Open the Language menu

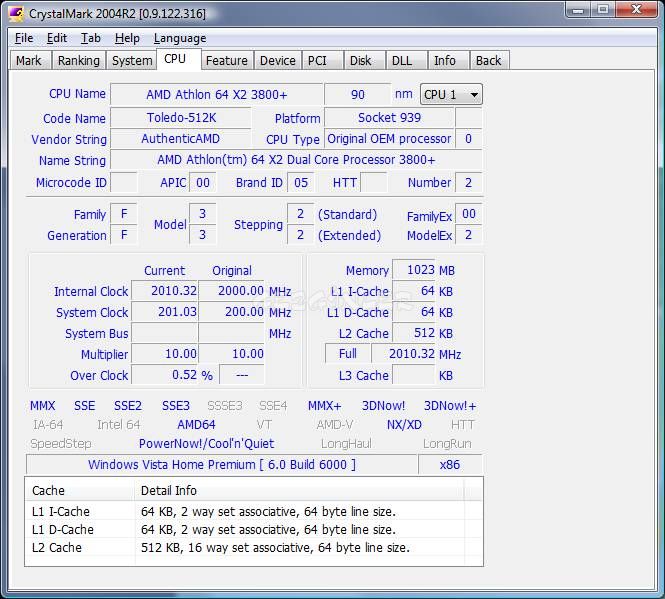(180, 38)
